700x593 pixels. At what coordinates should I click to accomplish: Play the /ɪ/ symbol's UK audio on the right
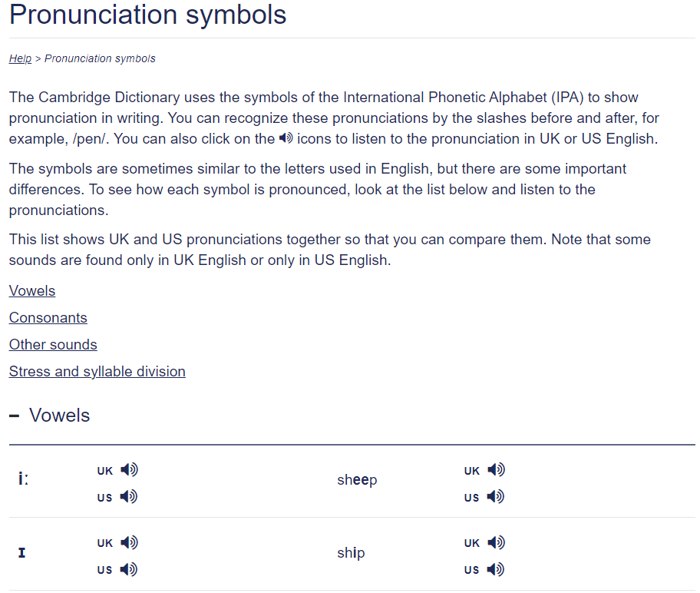pyautogui.click(x=496, y=542)
